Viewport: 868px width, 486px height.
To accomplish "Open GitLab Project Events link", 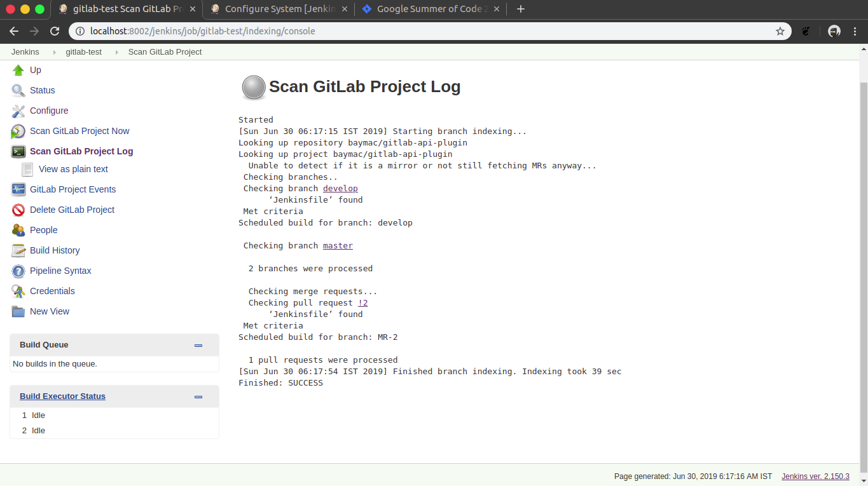I will [x=72, y=189].
